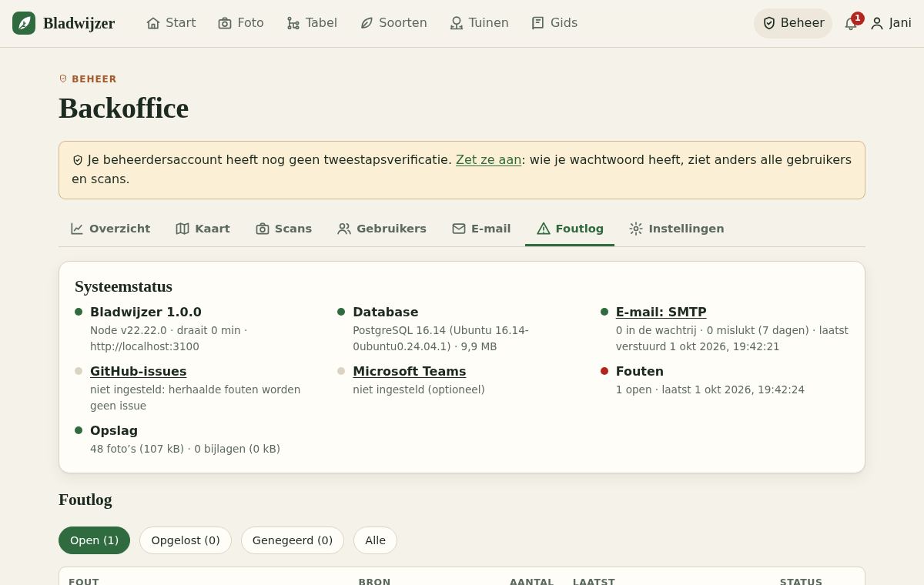Open the Tabel navigation item
Screen dimensions: 924x585
coord(312,23)
